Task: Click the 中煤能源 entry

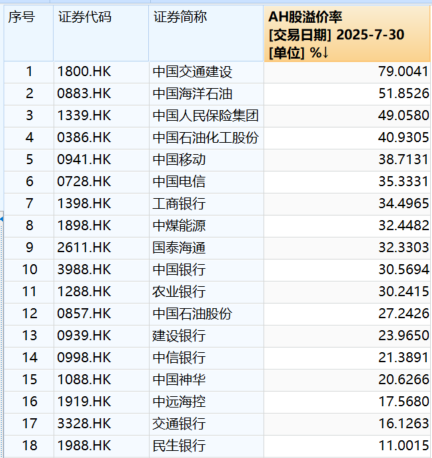Action: (x=179, y=226)
